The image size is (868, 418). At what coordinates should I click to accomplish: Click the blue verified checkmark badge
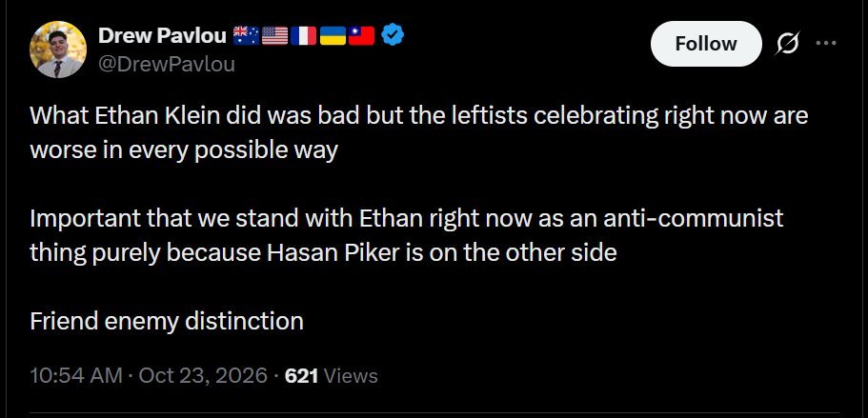392,36
